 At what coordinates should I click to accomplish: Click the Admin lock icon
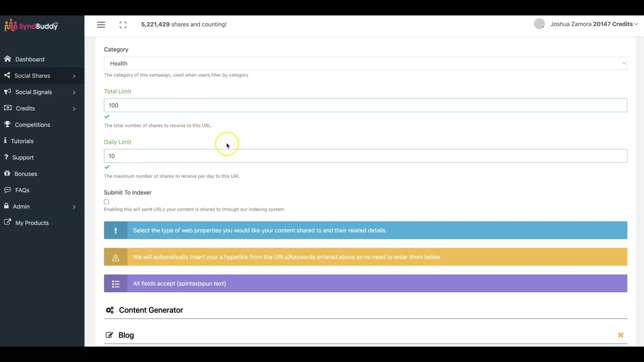[x=7, y=206]
